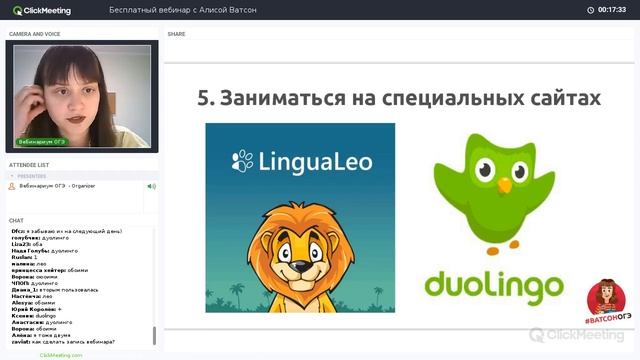Click the green 'Вебинариум ОГЭ' name tag on video

(x=42, y=142)
